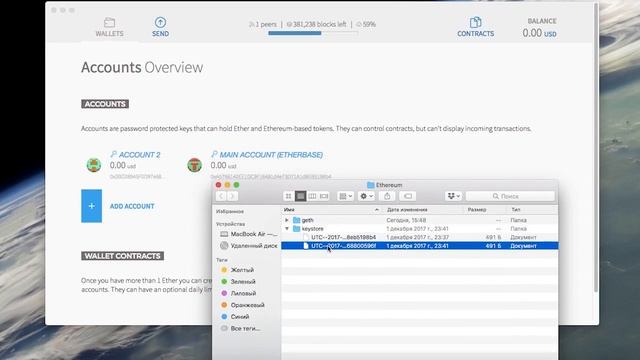Switch Finder to Cover Flow view

(x=324, y=196)
